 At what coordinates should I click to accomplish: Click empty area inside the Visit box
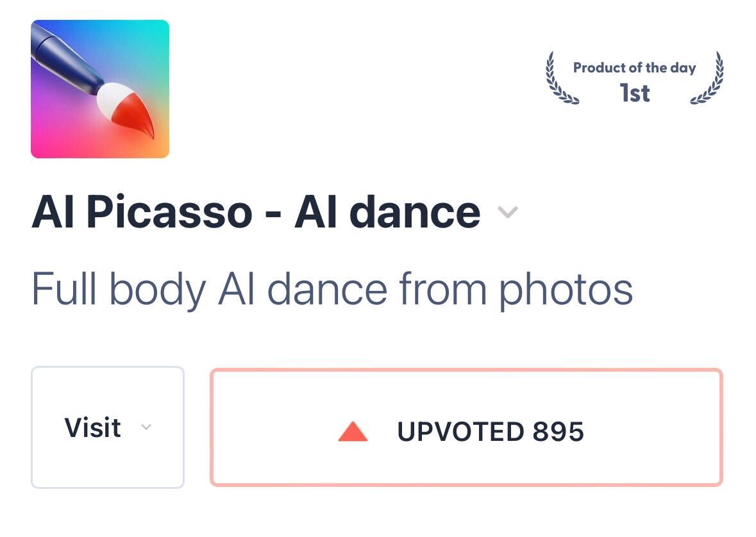point(108,463)
